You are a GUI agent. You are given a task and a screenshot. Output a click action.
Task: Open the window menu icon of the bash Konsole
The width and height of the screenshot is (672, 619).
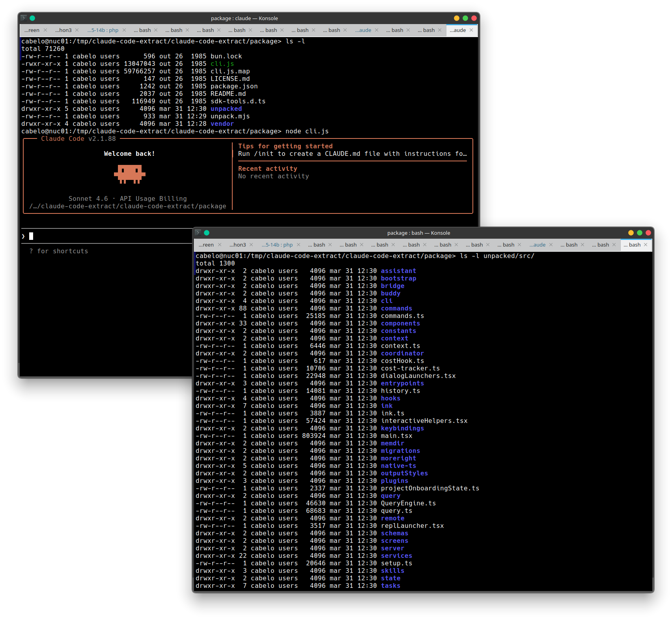click(x=198, y=233)
